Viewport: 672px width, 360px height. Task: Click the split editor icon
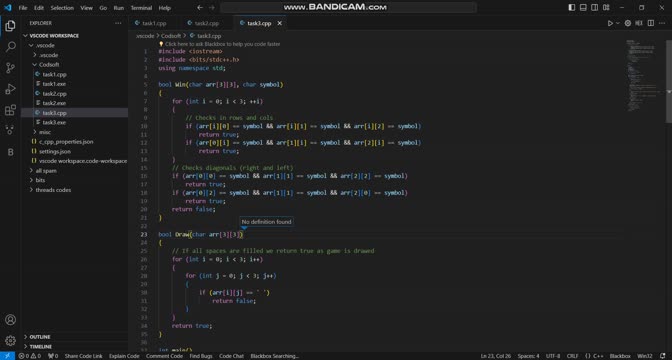(x=651, y=23)
